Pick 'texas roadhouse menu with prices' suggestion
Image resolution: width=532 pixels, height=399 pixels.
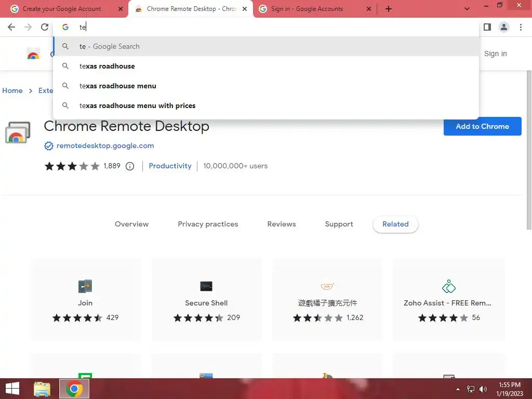[266, 105]
